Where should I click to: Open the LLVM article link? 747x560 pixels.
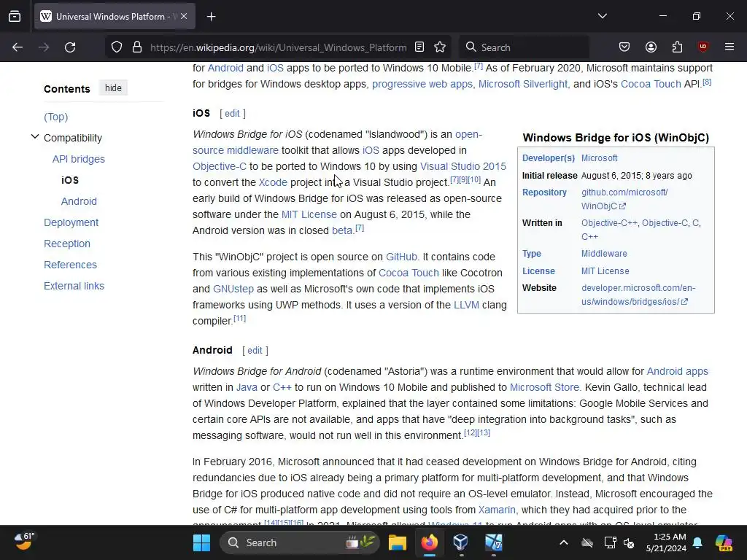click(x=466, y=305)
